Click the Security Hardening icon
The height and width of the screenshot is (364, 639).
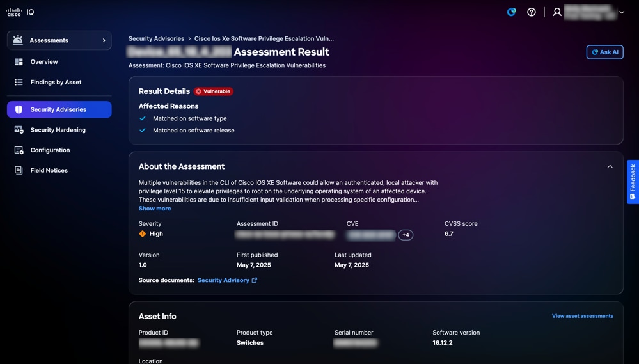click(x=19, y=130)
